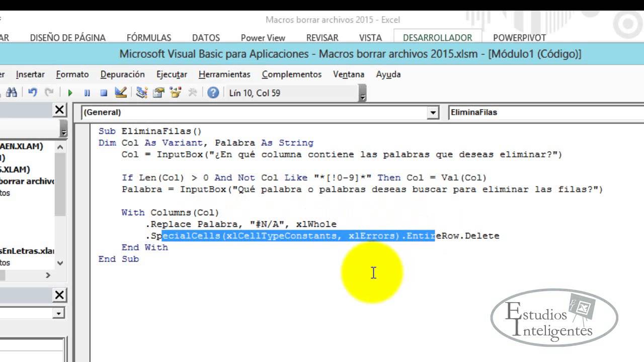Viewport: 644px width, 362px height.
Task: Click the Redo arrow icon
Action: coord(49,93)
